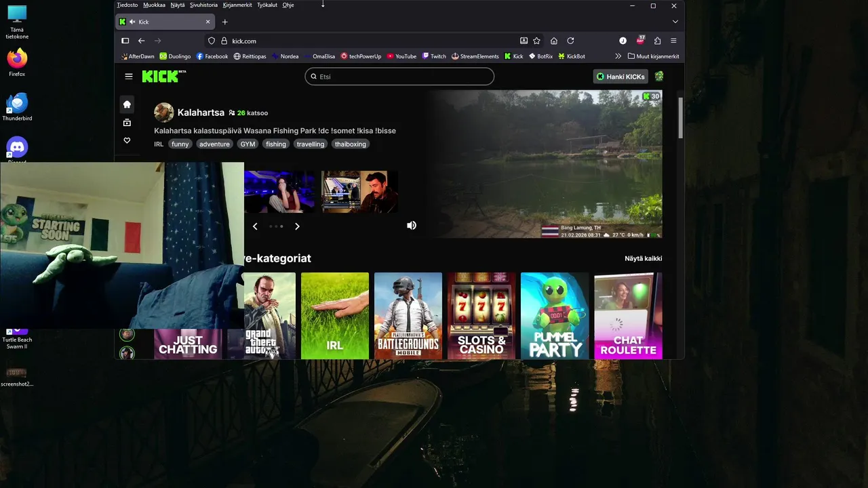This screenshot has width=868, height=488.
Task: Open Muut kirjanmerkit bookmarks folder
Action: tap(653, 56)
